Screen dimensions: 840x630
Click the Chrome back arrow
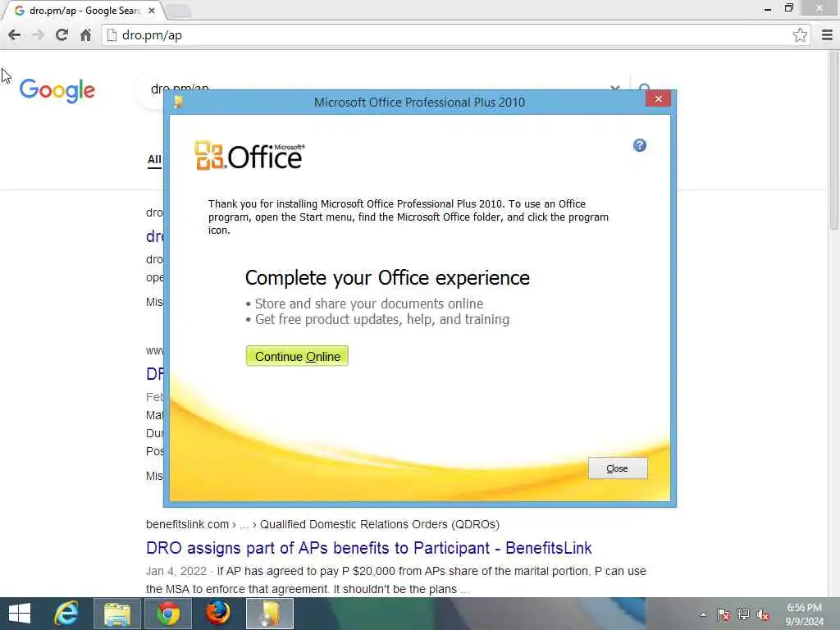[15, 35]
